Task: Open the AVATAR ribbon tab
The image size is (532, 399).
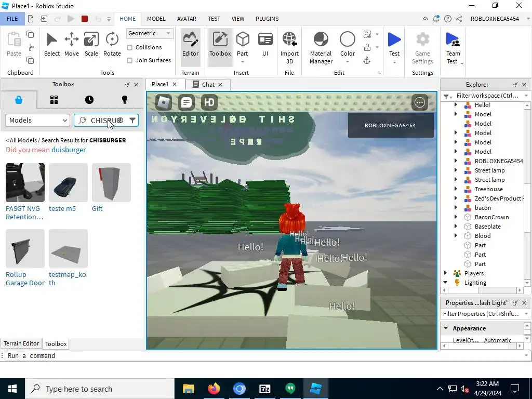Action: [187, 19]
